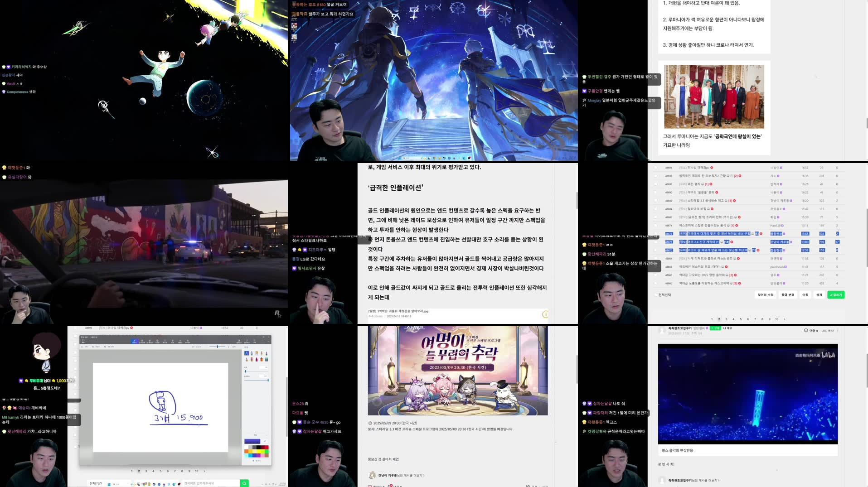
Task: Select the Watercolor brush in Paint 3D
Action: pos(262,353)
